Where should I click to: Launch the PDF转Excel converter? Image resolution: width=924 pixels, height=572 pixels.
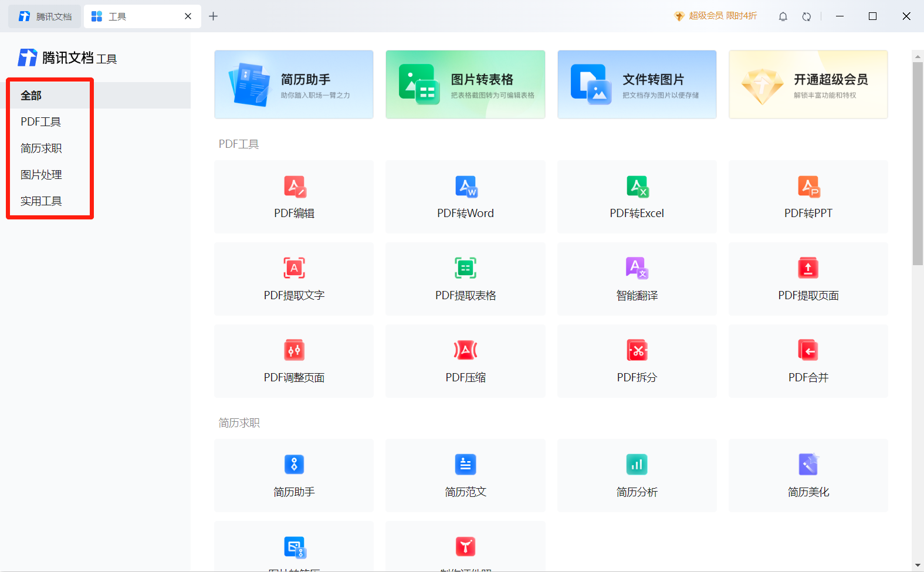click(637, 197)
